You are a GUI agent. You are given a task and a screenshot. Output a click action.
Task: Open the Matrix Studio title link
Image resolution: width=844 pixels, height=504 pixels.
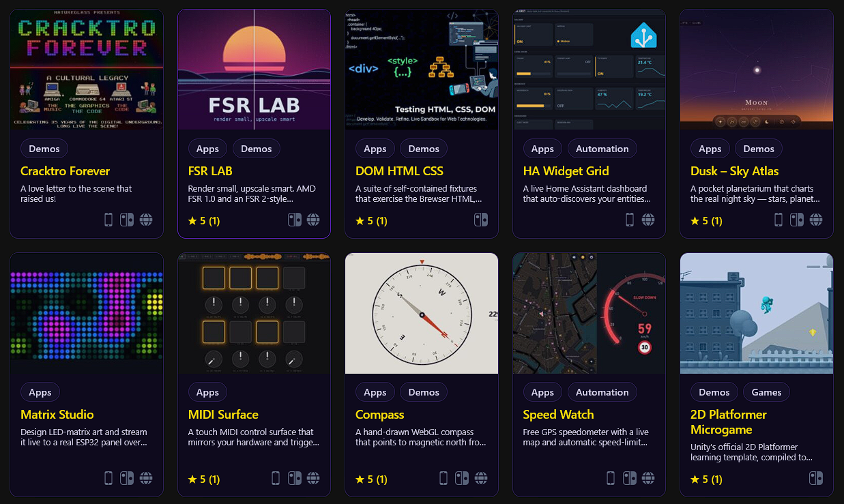[x=57, y=415]
